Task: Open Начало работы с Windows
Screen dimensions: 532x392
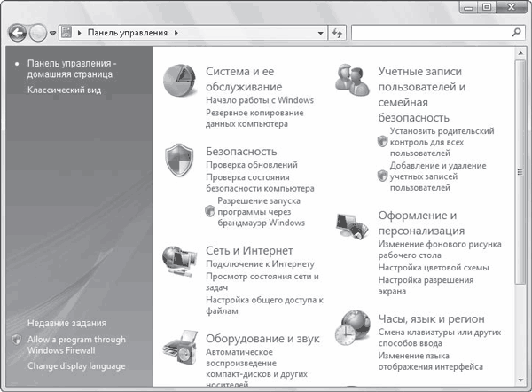Action: click(260, 100)
